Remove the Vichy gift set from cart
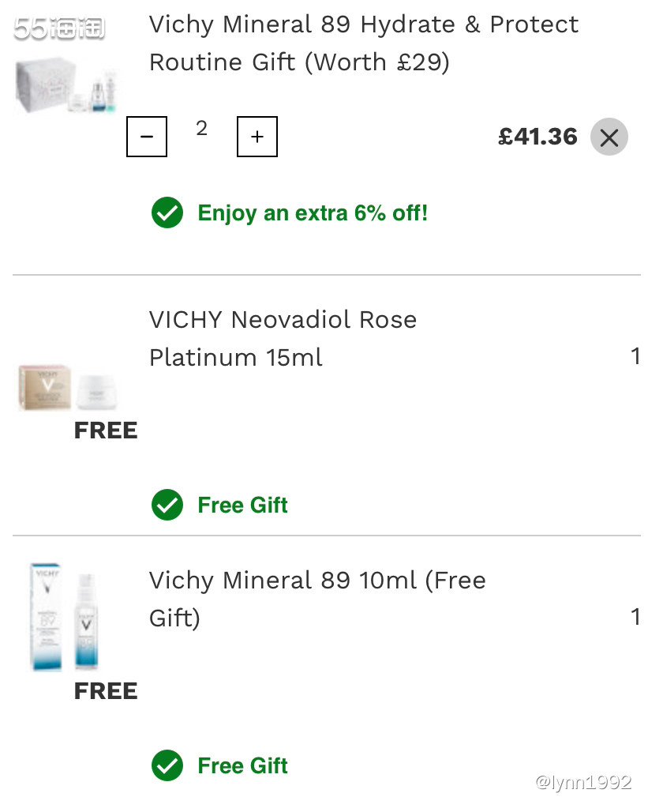The width and height of the screenshot is (648, 812). (609, 137)
